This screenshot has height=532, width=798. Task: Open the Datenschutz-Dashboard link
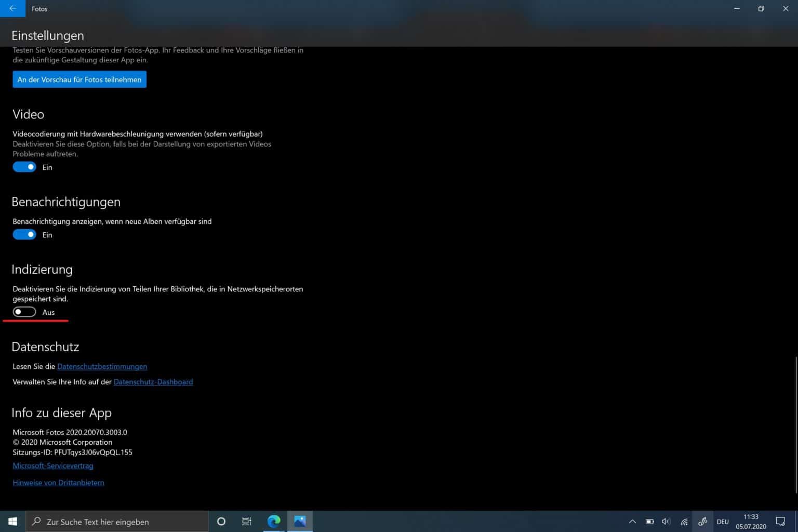pos(153,382)
